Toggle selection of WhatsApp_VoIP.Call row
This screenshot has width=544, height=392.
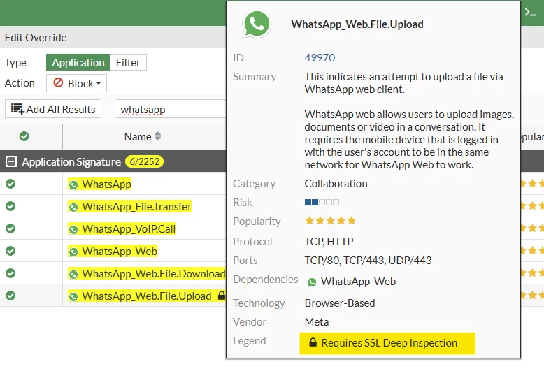[x=10, y=228]
